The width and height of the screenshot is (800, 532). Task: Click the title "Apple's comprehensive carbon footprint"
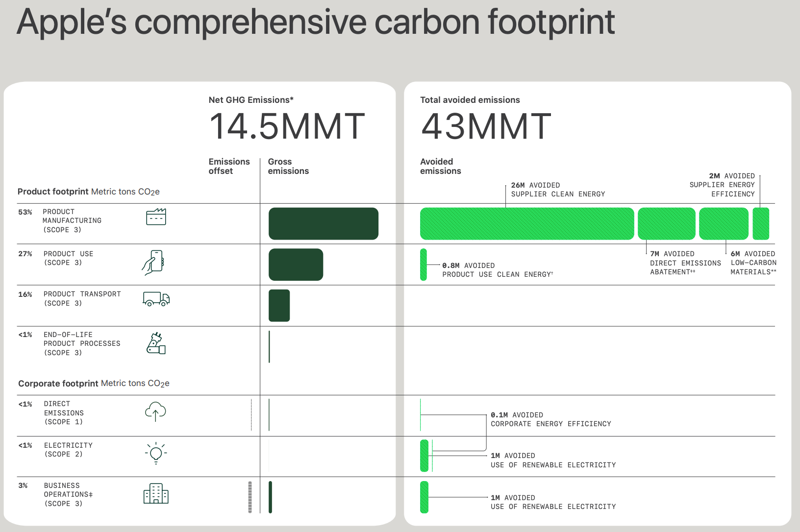316,22
